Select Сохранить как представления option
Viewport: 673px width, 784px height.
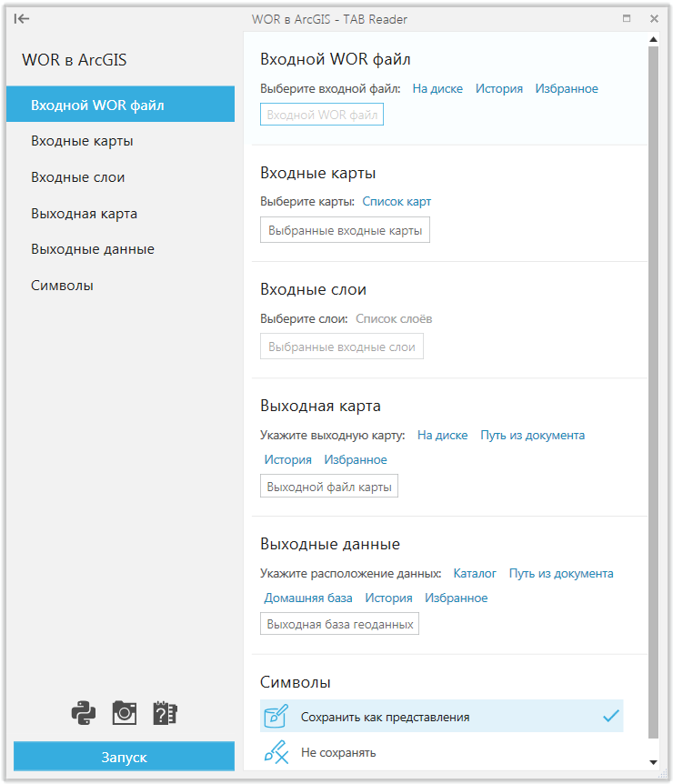pyautogui.click(x=442, y=716)
